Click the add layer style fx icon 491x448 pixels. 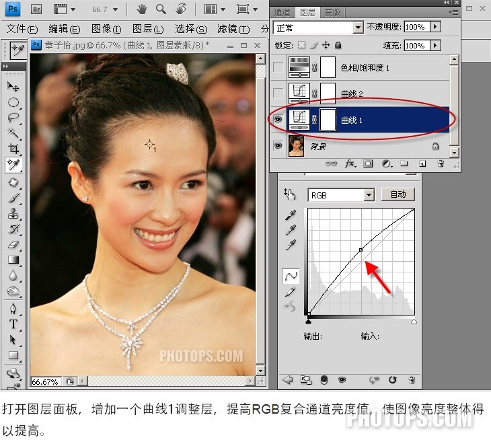click(350, 163)
